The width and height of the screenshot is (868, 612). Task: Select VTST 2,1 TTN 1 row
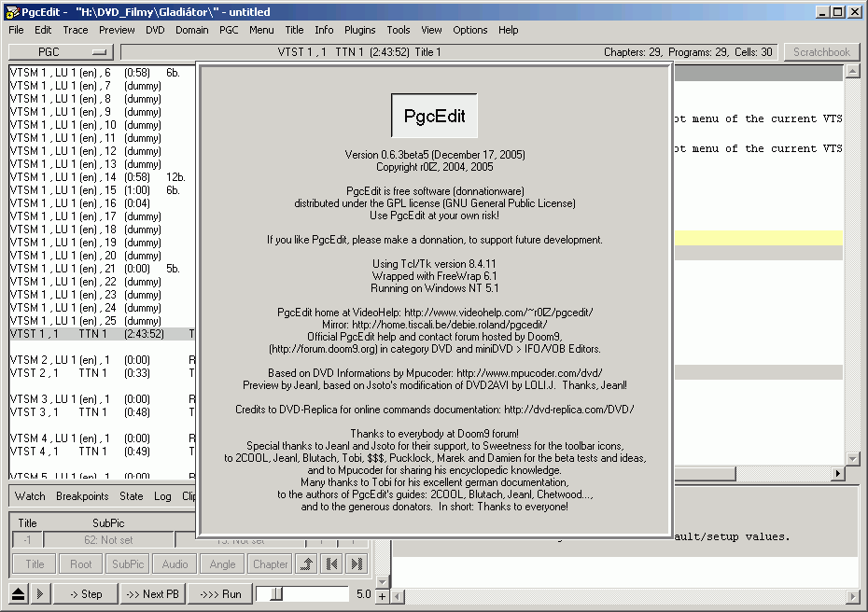click(103, 373)
